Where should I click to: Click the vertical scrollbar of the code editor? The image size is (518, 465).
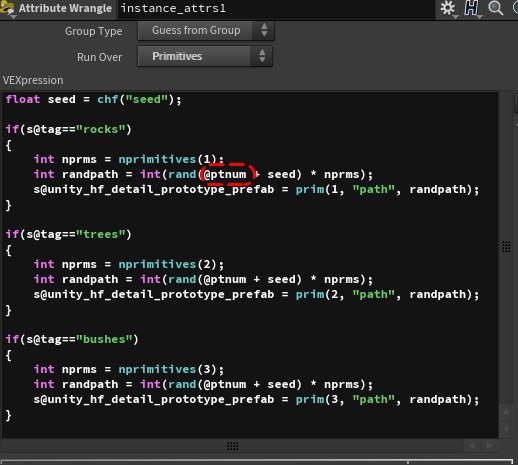(x=506, y=247)
